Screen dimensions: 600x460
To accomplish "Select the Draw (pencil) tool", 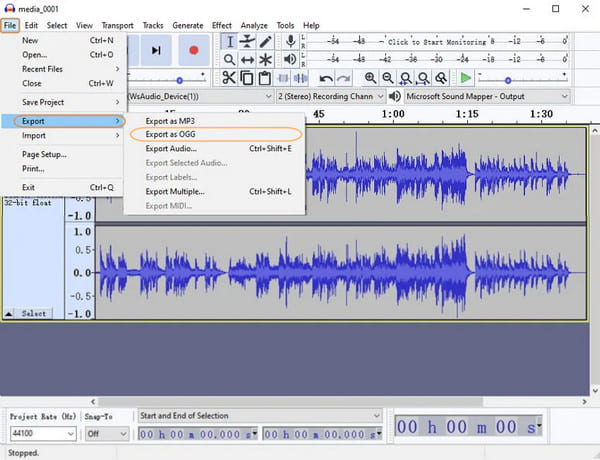I will [x=266, y=41].
